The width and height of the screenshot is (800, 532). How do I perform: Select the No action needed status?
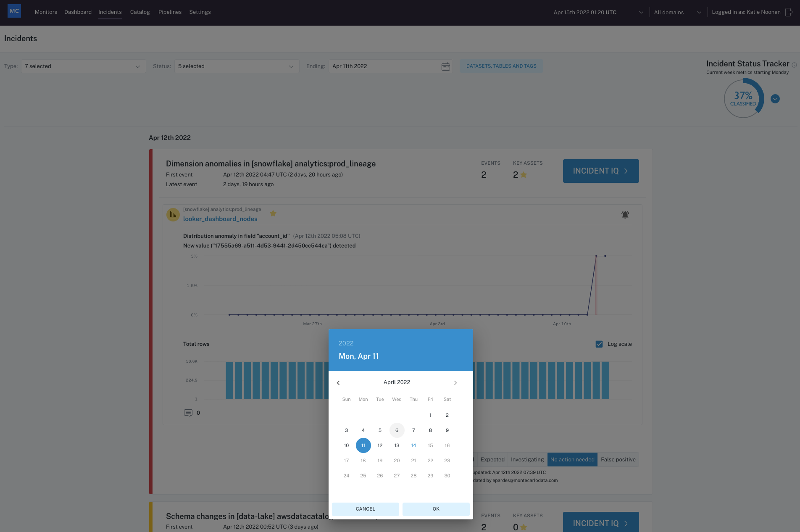pos(572,460)
